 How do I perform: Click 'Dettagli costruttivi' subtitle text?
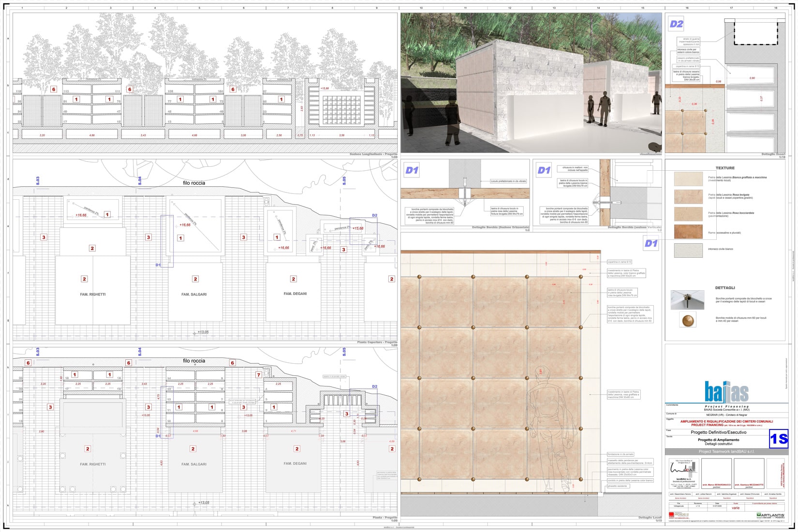pos(718,443)
